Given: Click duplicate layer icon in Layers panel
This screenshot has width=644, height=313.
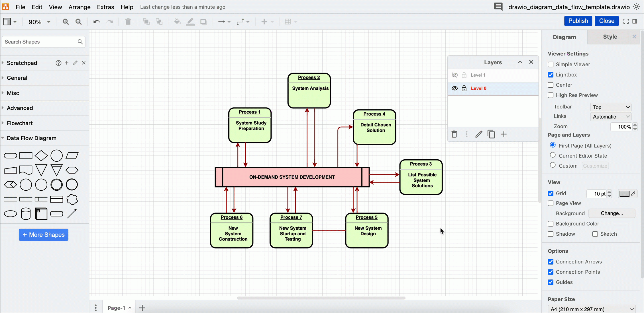Looking at the screenshot, I should [x=491, y=134].
